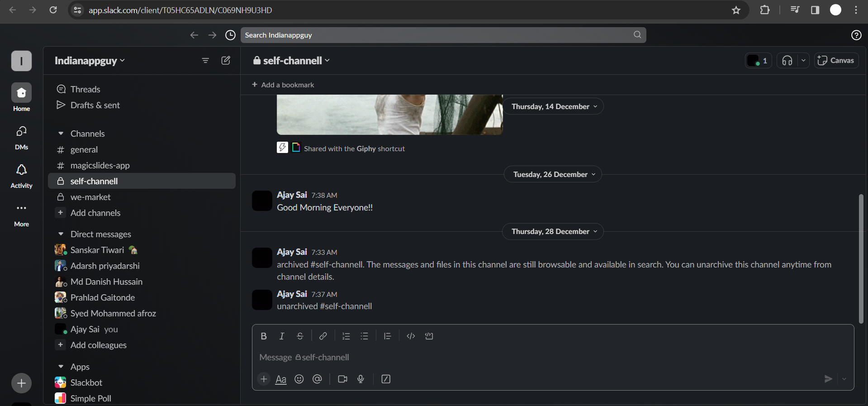Hide formatting toolbar with the Aa button

point(281,379)
